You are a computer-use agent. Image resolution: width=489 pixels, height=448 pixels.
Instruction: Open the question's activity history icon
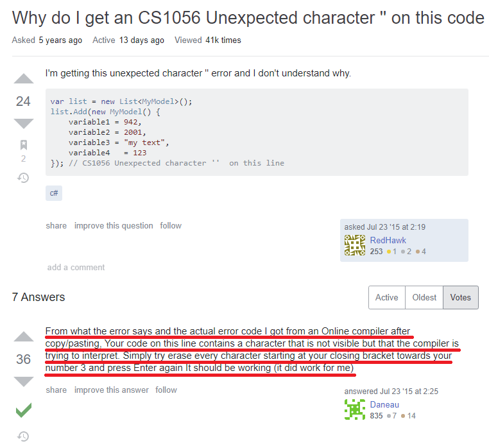click(x=23, y=178)
